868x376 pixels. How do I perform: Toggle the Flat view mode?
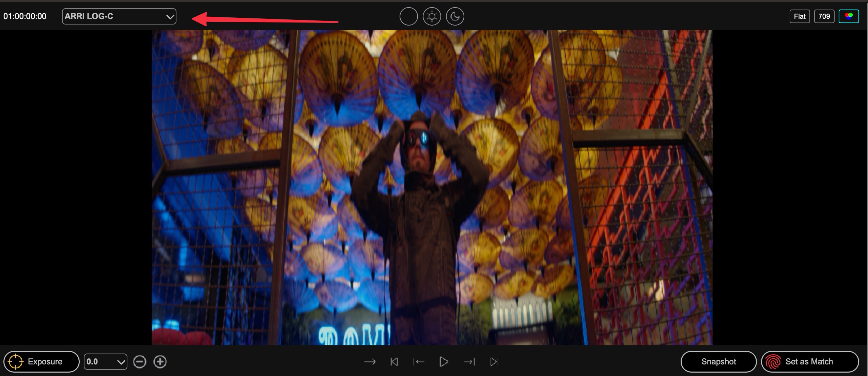pos(800,16)
